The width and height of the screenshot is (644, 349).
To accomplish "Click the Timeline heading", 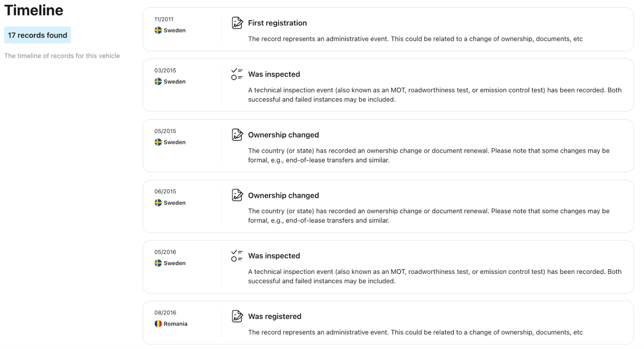I will (x=34, y=11).
